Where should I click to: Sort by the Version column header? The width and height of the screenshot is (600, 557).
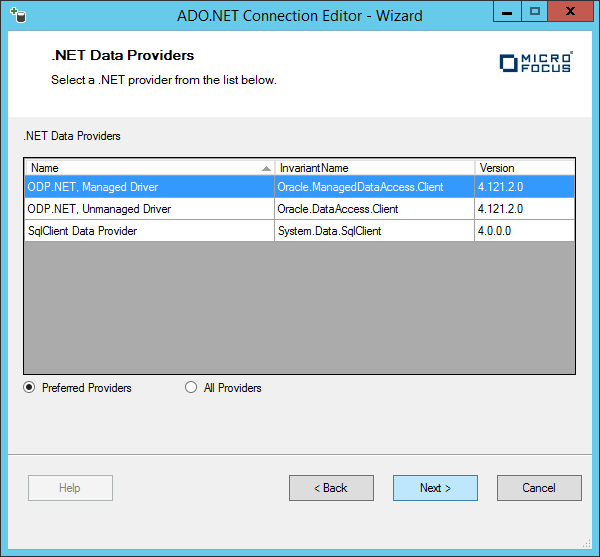click(525, 168)
